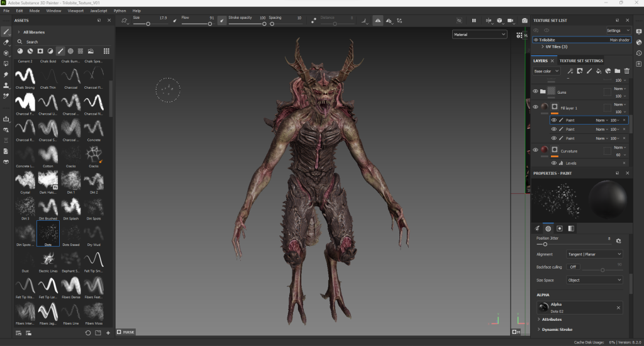644x346 pixels.
Task: Select the Smudge tool
Action: [6, 74]
